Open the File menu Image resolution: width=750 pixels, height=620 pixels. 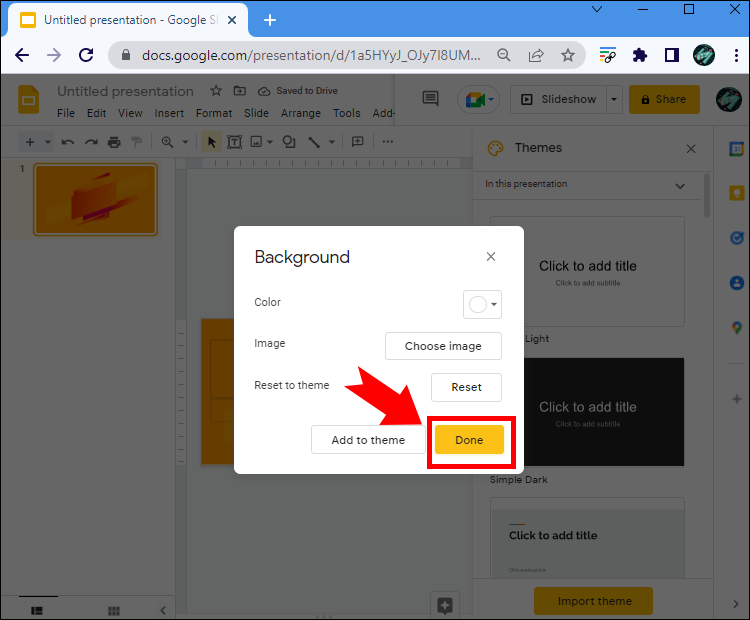tap(66, 113)
